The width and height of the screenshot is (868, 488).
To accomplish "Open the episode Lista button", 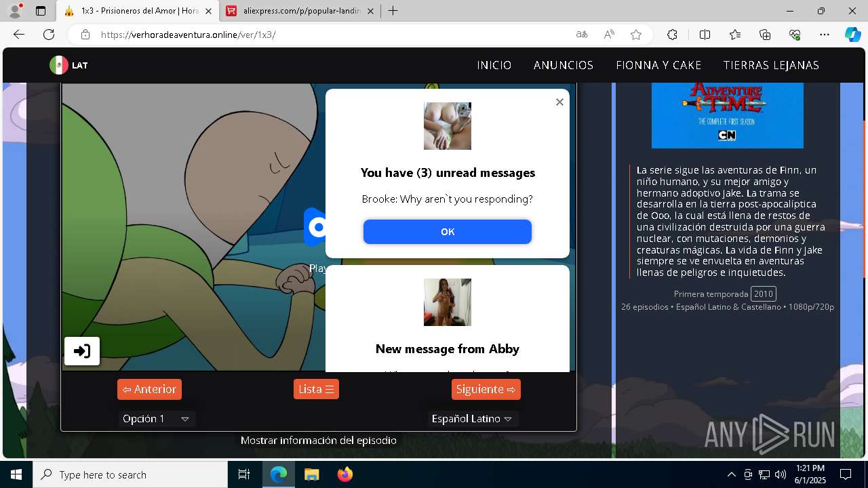I will [x=316, y=389].
